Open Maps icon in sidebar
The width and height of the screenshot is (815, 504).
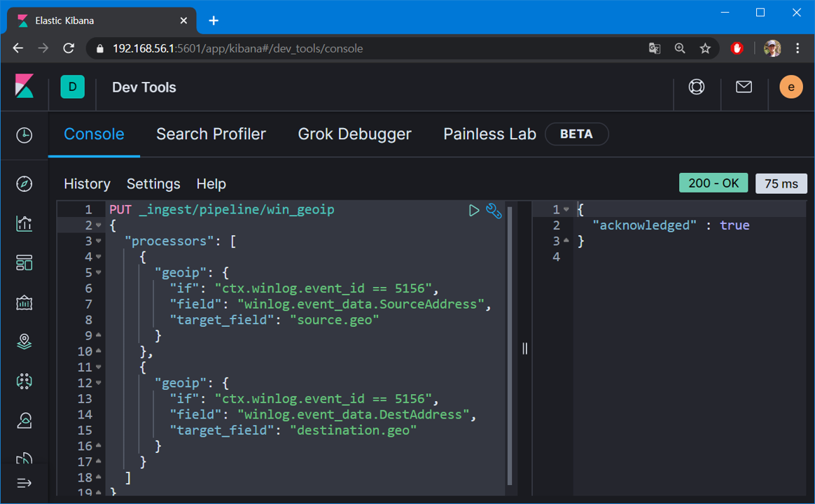pos(24,342)
